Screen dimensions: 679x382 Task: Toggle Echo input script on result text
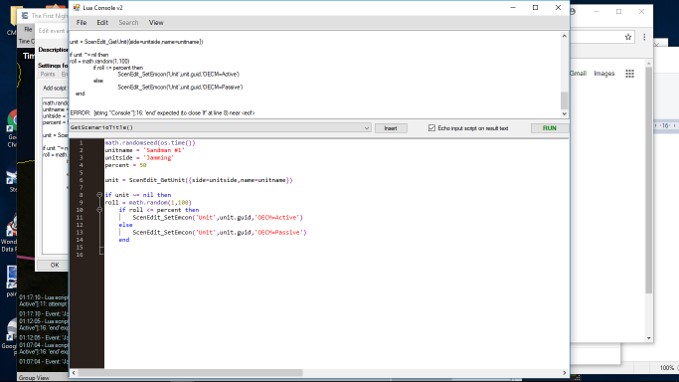tap(432, 128)
